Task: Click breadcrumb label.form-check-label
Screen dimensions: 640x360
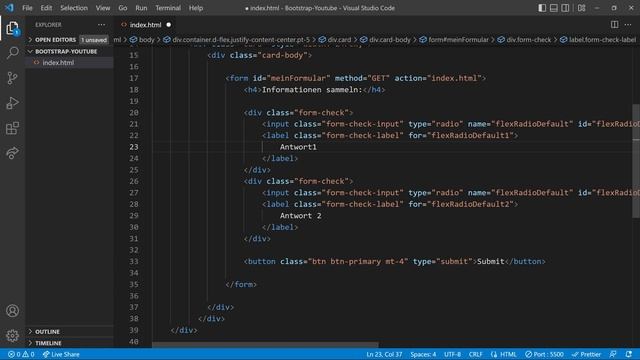Action: 598,40
